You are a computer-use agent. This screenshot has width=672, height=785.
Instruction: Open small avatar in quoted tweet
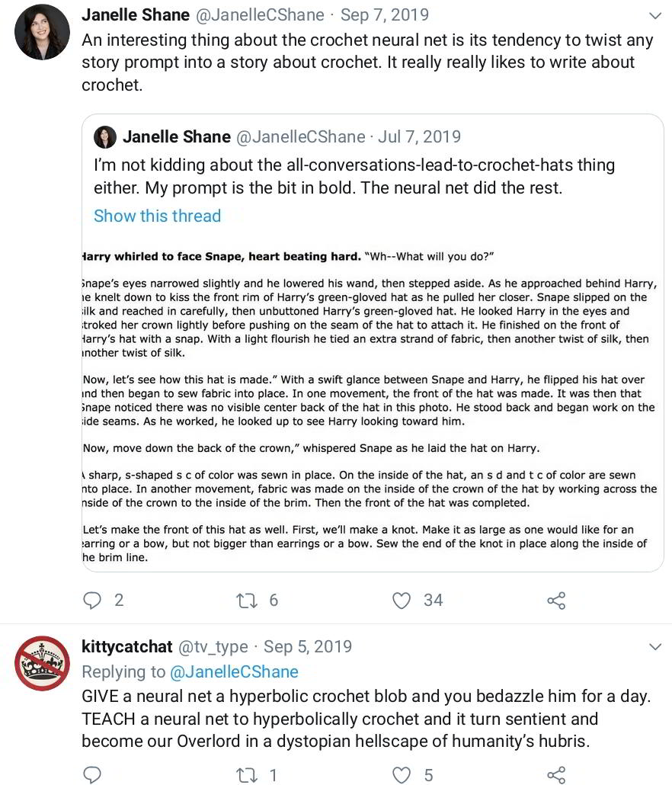tap(105, 137)
